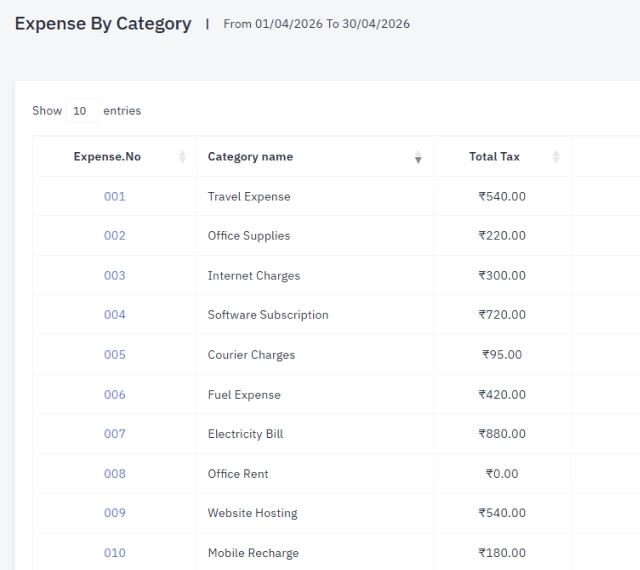
Task: Sort by Category name column arrows
Action: click(418, 157)
